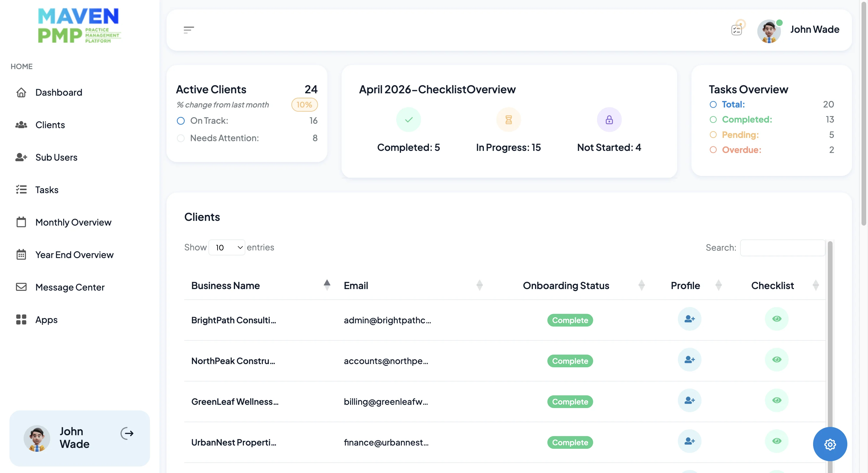View checklist eye icon for NorthPeak Construction
868x473 pixels.
pyautogui.click(x=777, y=359)
